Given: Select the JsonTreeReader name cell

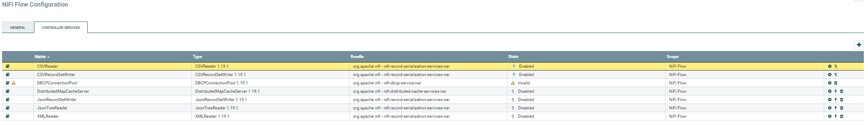Looking at the screenshot, I should pos(112,108).
